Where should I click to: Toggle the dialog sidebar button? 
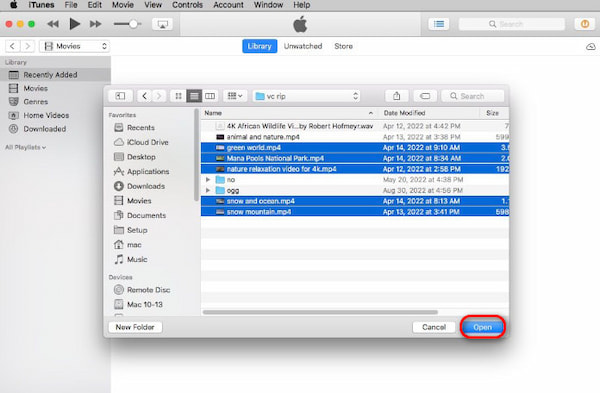pyautogui.click(x=121, y=96)
